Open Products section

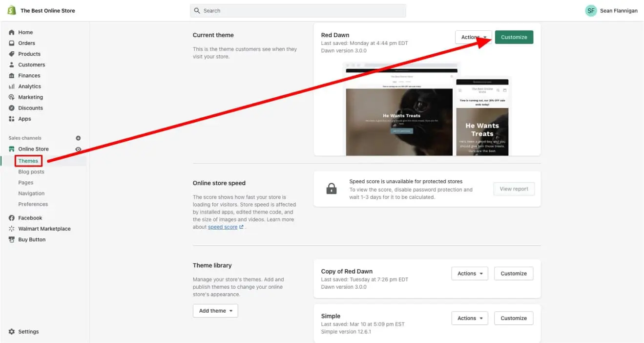pyautogui.click(x=29, y=54)
